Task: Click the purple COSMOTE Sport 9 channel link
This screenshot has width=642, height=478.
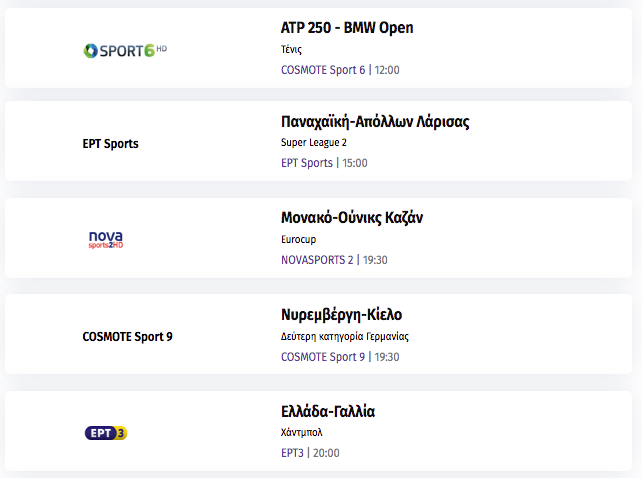Action: point(323,357)
